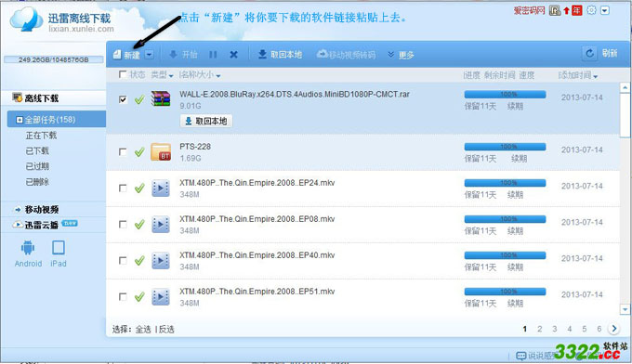The height and width of the screenshot is (364, 632).
Task: Click the 续期 renew link for WALL-E
Action: [x=515, y=106]
